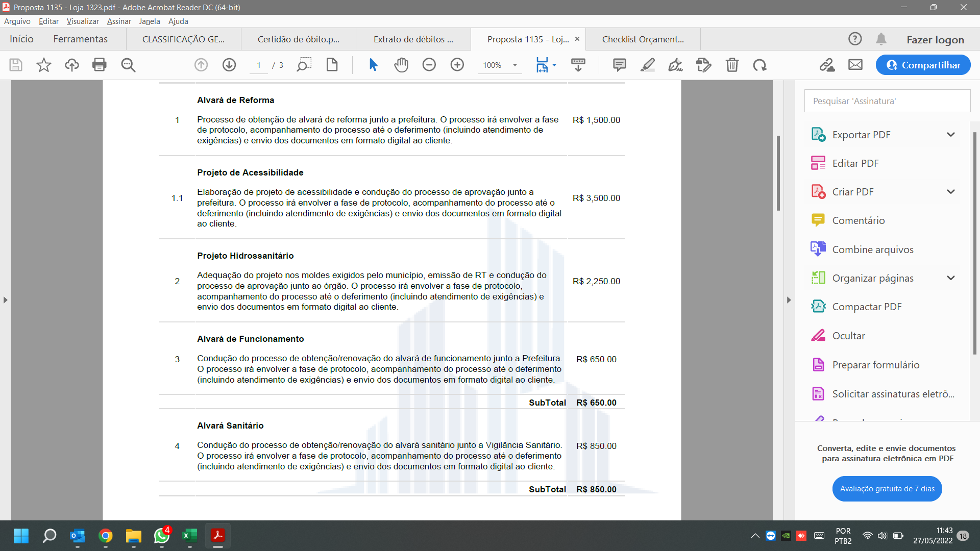980x551 pixels.
Task: Delete with the trash icon
Action: point(732,65)
